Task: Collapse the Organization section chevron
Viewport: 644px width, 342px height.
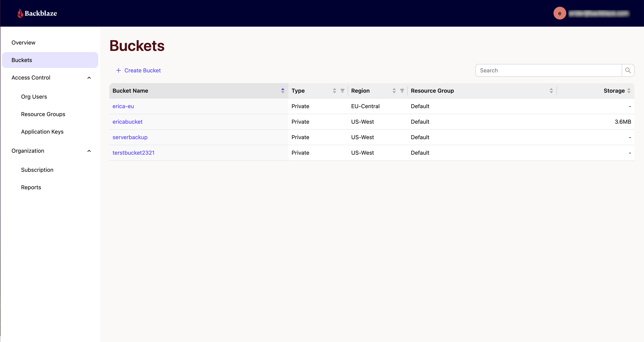Action: tap(89, 151)
